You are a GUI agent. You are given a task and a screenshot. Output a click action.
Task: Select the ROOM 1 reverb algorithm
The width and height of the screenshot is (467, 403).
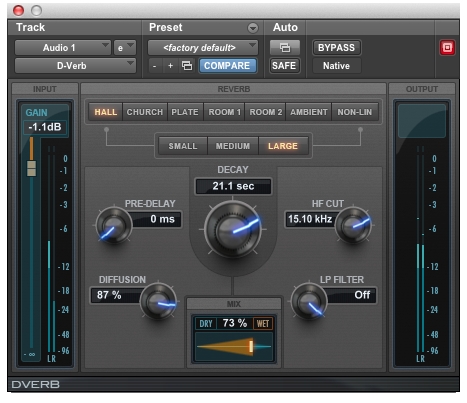coord(224,112)
